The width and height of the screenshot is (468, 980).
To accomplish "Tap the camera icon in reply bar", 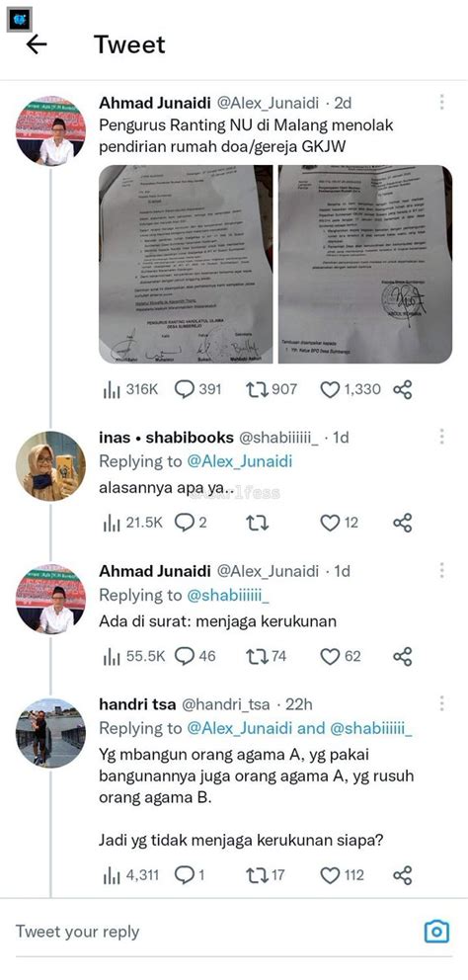I will [436, 932].
